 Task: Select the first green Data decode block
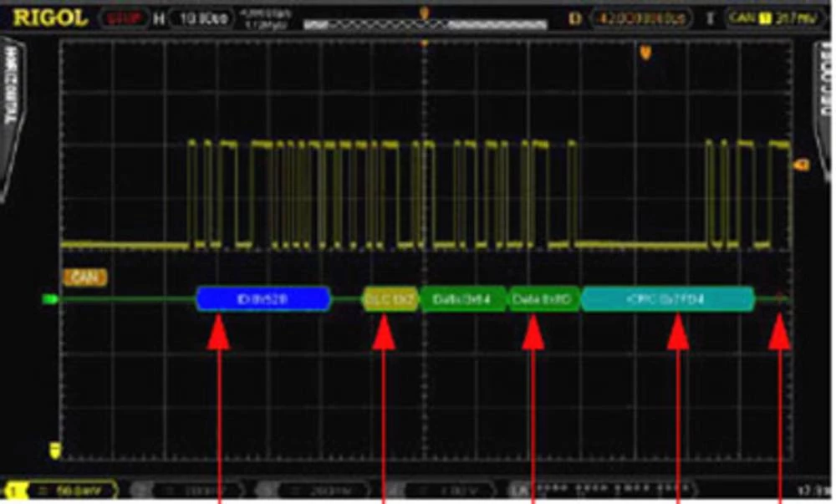click(x=463, y=298)
